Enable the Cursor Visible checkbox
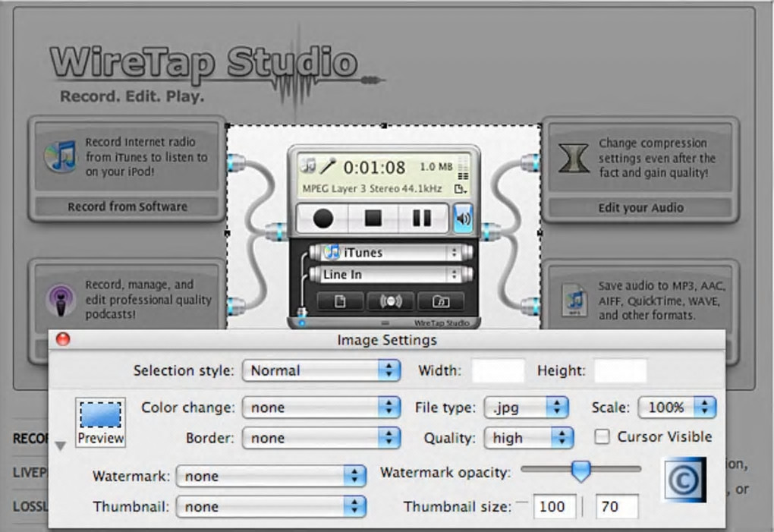 click(602, 436)
